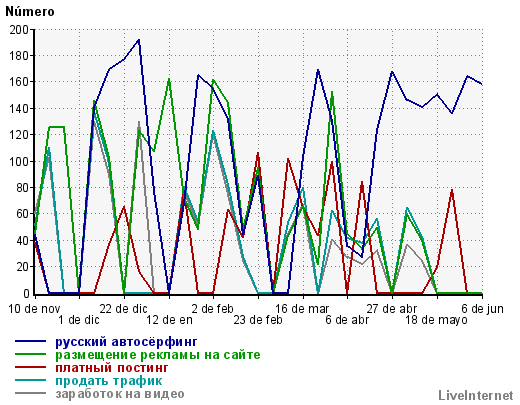The image size is (520, 405).
Task: Click the legend label "продать трафик"
Action: [x=109, y=381]
